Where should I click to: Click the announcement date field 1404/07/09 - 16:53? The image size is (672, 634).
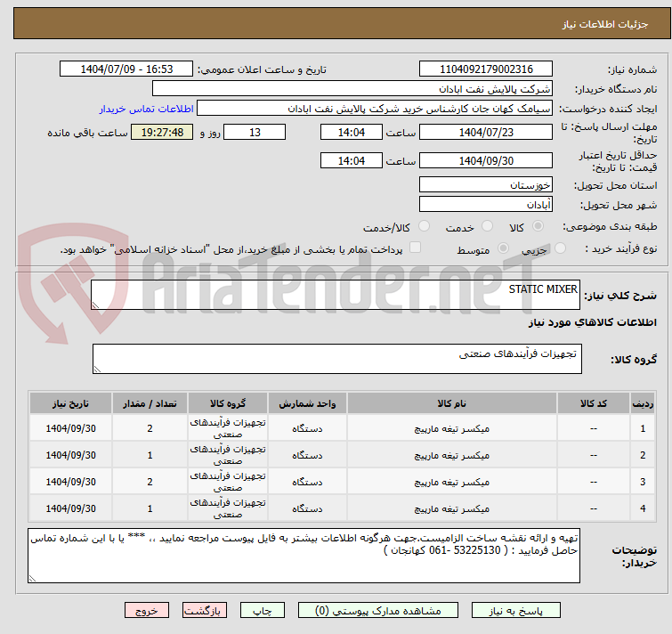pos(126,69)
